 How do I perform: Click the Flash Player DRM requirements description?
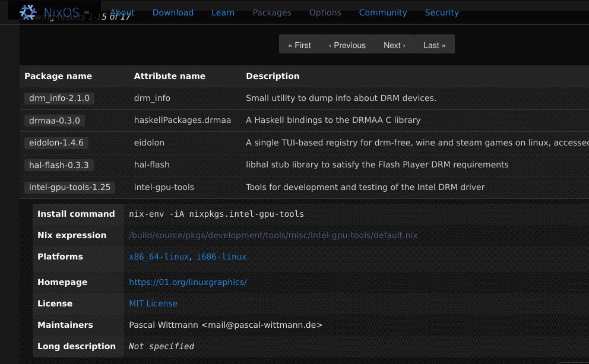(377, 164)
